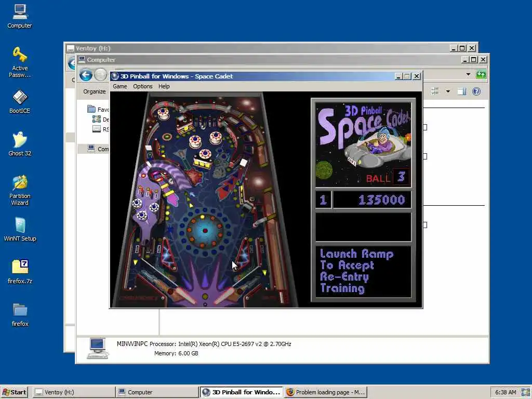Open the Help menu in Pinball
Image resolution: width=532 pixels, height=399 pixels.
point(164,86)
